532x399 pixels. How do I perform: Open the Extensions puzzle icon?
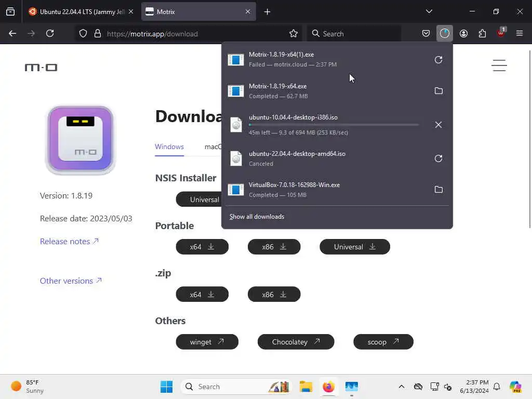coord(482,33)
